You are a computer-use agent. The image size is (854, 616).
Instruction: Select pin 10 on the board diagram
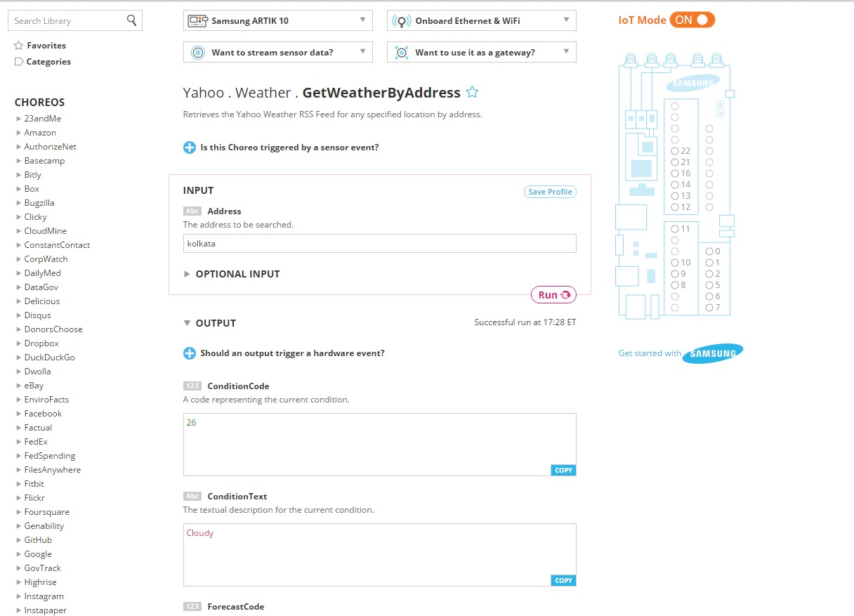point(675,263)
